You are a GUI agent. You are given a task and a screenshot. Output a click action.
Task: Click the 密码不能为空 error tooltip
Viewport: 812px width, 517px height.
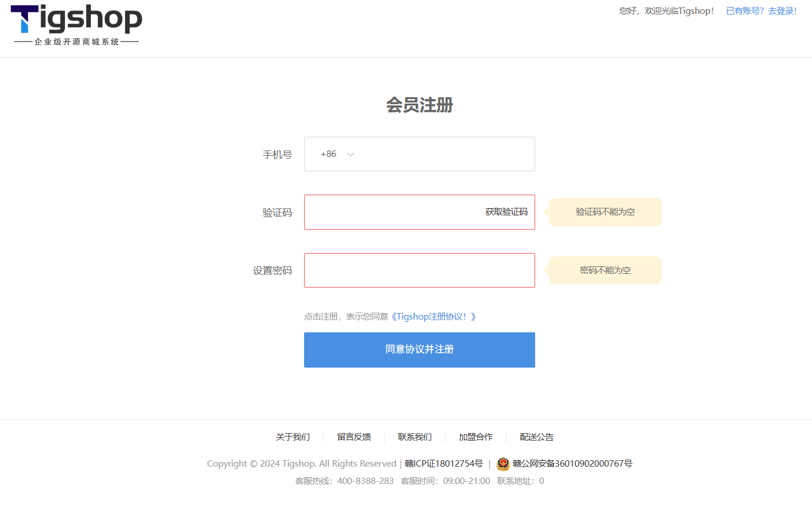click(x=605, y=270)
